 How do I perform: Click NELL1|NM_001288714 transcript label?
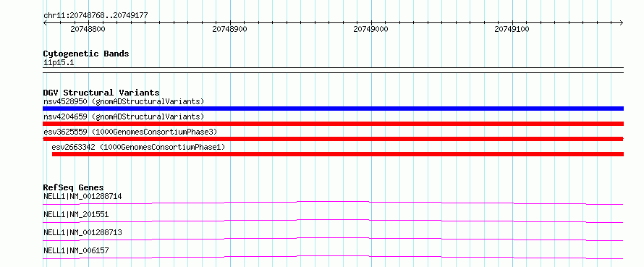tap(82, 196)
